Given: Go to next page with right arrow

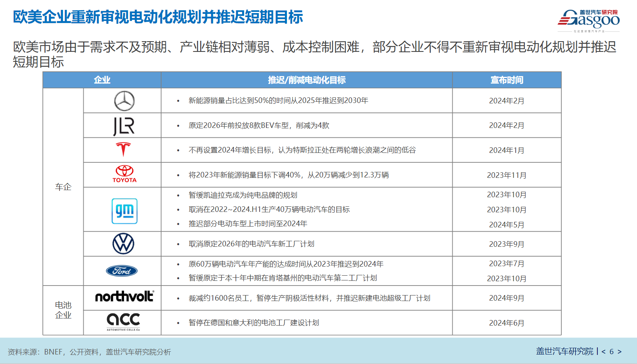Looking at the screenshot, I should (620, 352).
